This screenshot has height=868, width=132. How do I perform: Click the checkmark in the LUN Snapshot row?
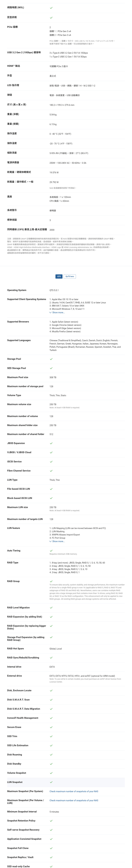(51, 782)
